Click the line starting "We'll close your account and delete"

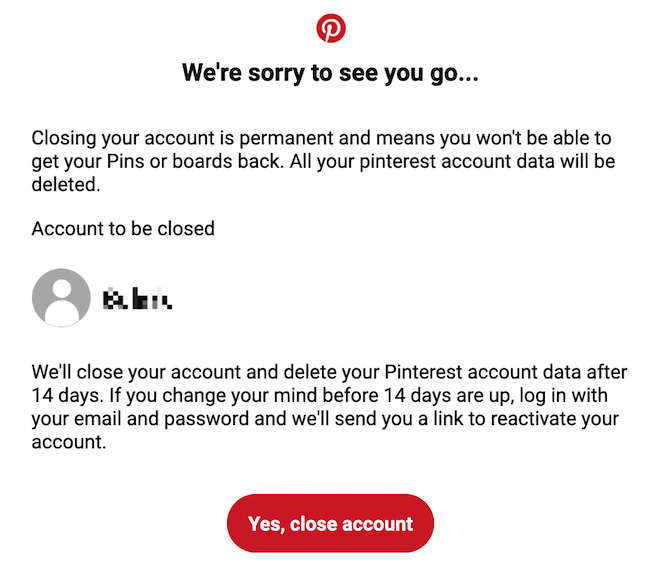click(x=330, y=372)
